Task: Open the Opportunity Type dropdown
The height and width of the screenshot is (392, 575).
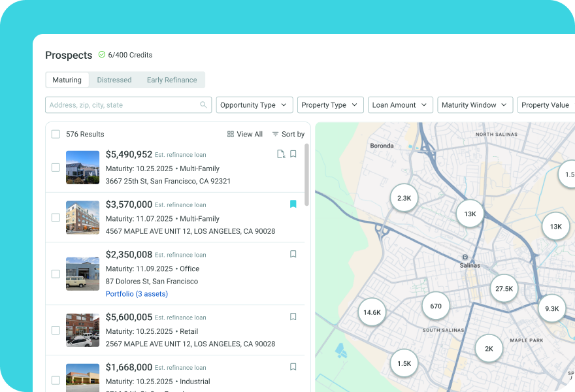Action: coord(254,105)
